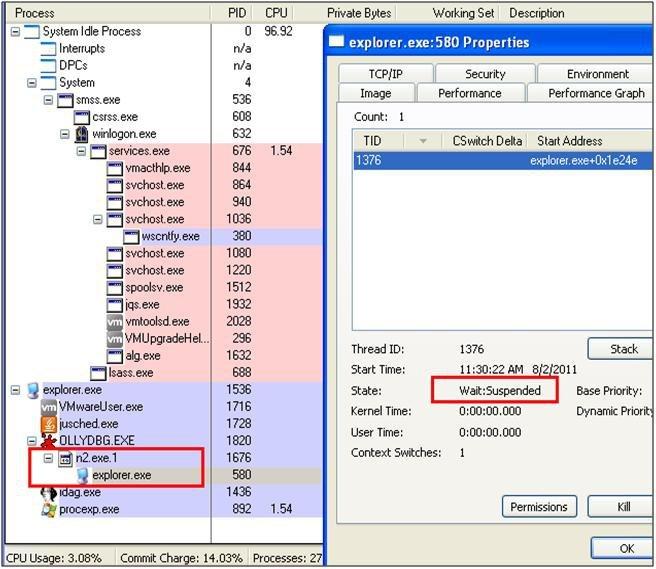Sort threads by Start Address column
This screenshot has height=569, width=656.
click(590, 141)
